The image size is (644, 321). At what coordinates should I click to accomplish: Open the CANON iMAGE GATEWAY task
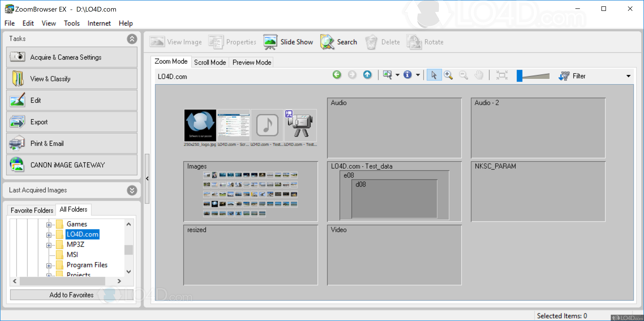72,165
